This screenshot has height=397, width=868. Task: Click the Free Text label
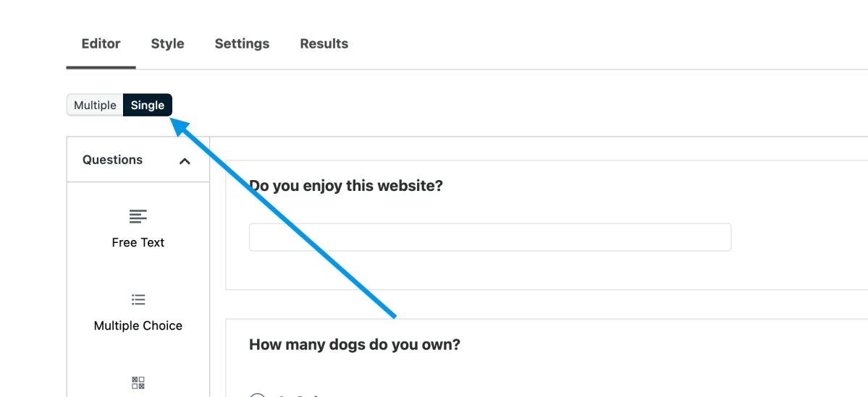[138, 242]
